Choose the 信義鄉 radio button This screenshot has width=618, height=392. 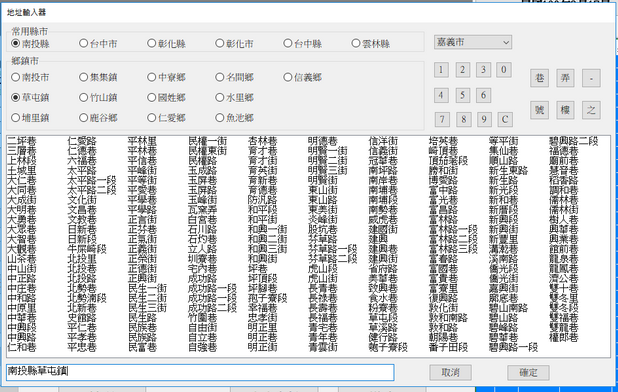coord(303,77)
